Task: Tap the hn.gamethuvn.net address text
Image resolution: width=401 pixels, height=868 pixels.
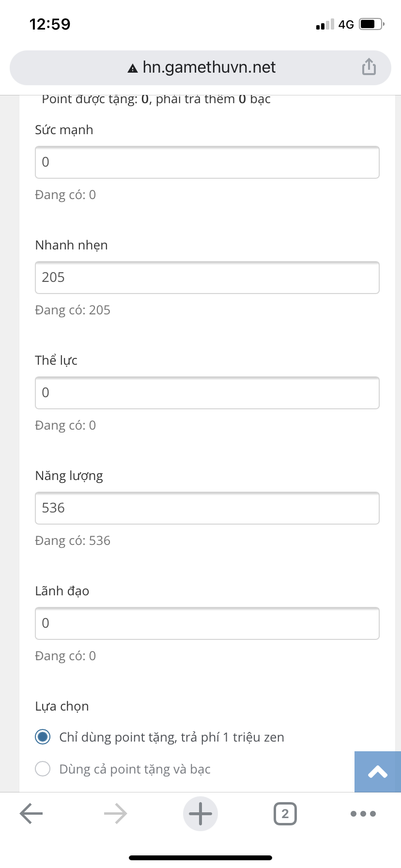Action: tap(209, 67)
